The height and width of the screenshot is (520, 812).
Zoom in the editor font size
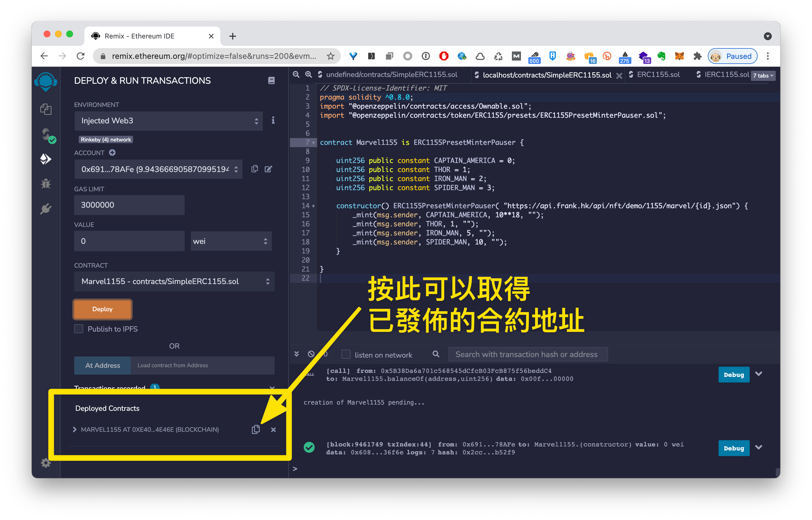(x=309, y=75)
